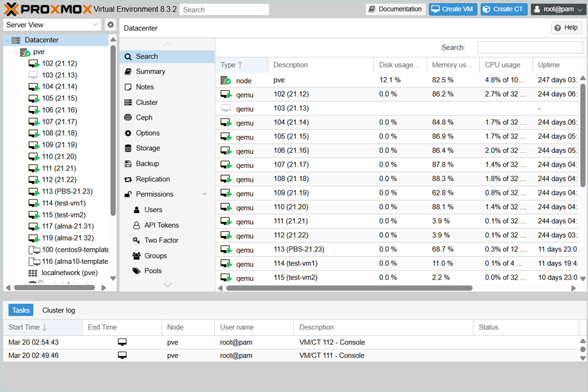Click the API Tokens user icon
The width and height of the screenshot is (588, 392).
coord(137,225)
